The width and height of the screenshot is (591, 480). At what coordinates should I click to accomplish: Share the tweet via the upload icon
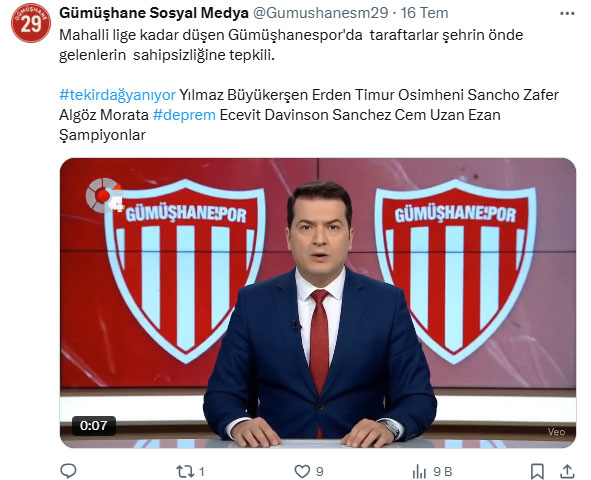pyautogui.click(x=567, y=471)
